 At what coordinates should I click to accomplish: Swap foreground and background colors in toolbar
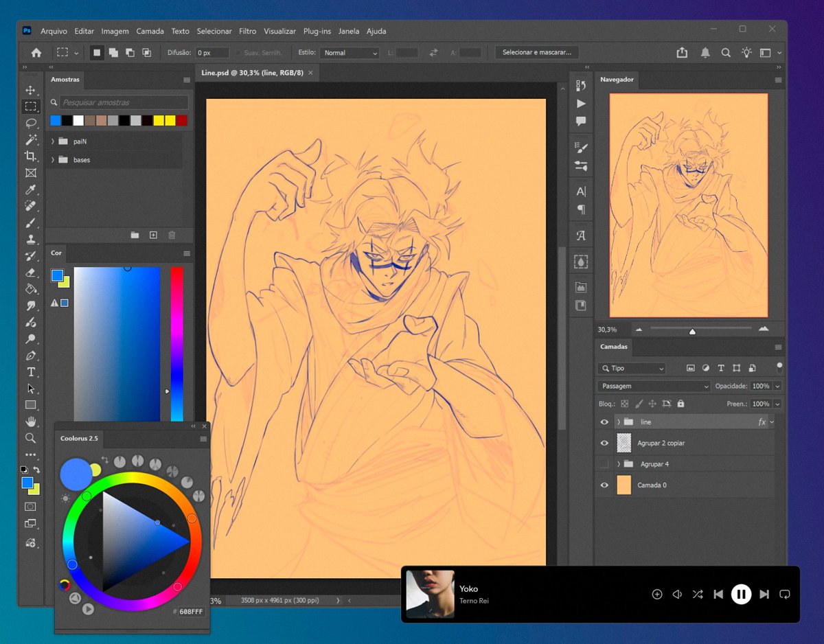(x=36, y=470)
